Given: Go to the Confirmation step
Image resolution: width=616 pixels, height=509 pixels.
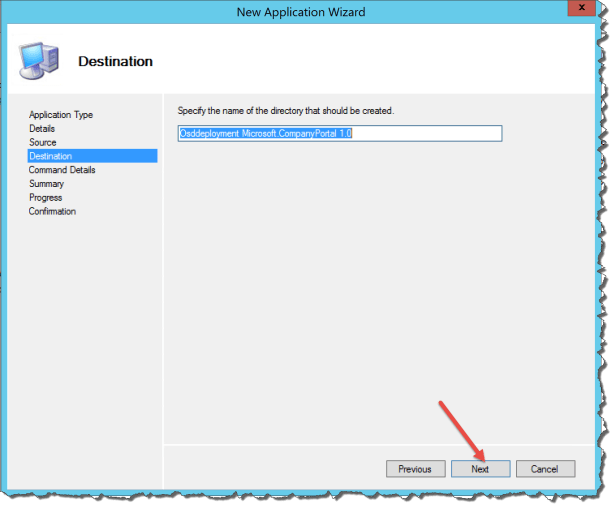Looking at the screenshot, I should tap(52, 212).
